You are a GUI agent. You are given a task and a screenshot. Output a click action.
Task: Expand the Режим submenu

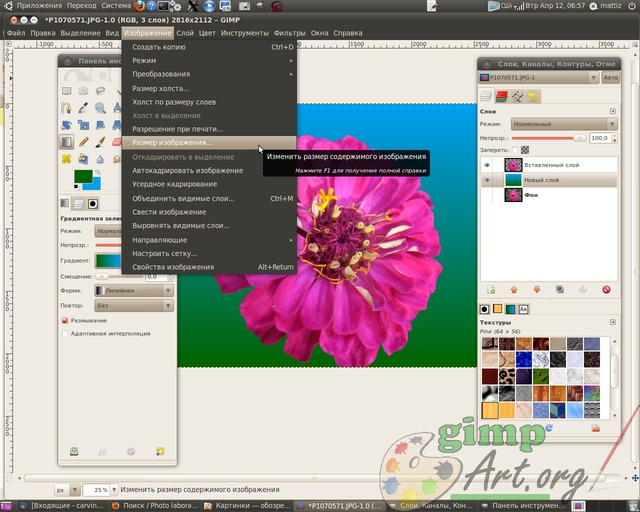[209, 60]
